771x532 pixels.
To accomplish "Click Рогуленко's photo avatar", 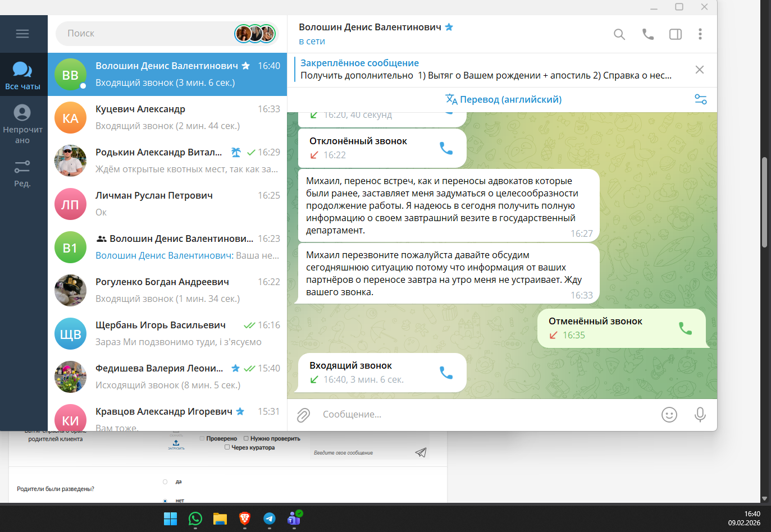I will coord(70,291).
